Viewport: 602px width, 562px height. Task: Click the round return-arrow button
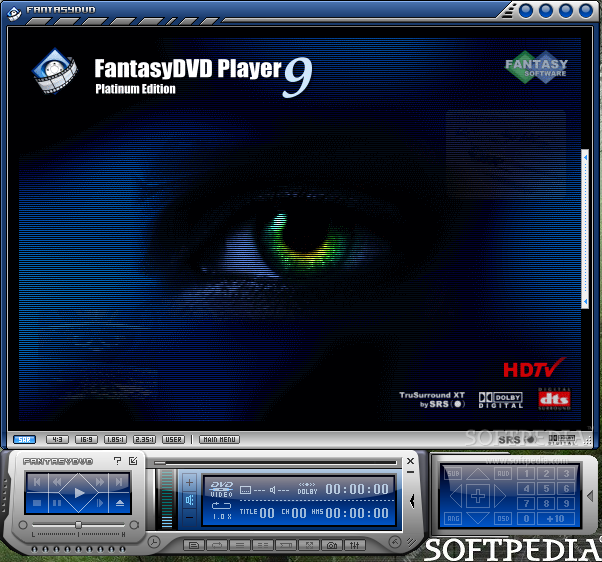[395, 542]
